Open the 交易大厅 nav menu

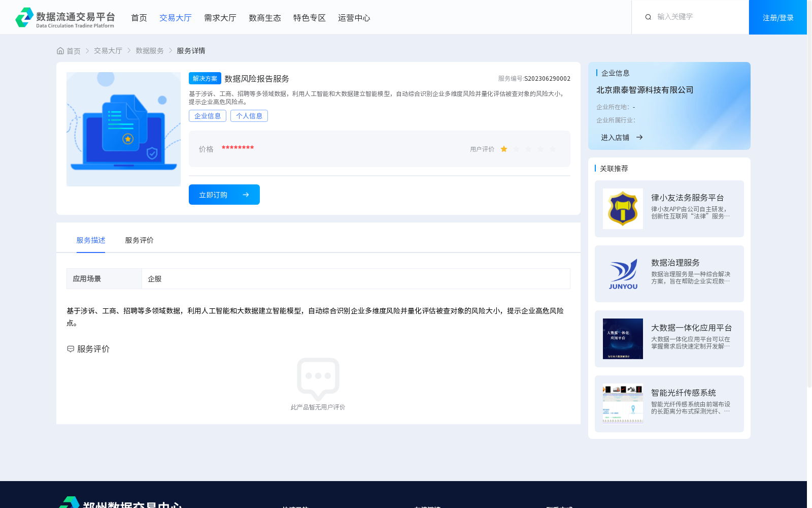point(176,18)
